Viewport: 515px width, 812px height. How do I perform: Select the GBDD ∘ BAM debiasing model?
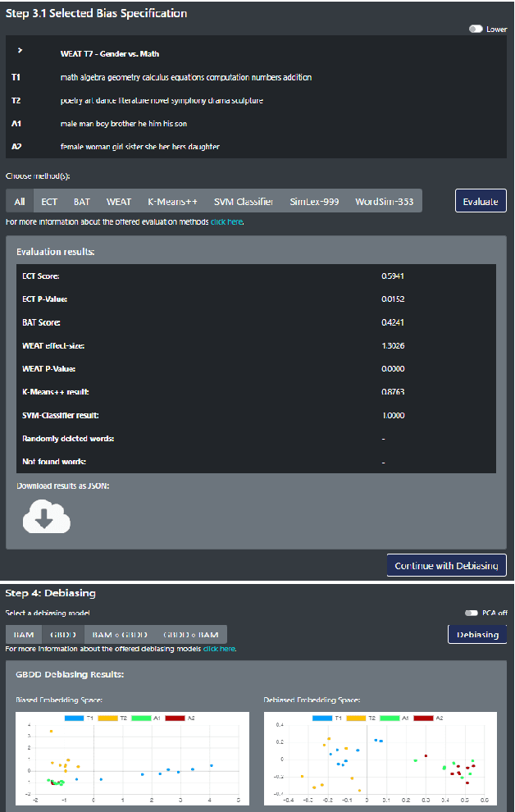tap(191, 635)
